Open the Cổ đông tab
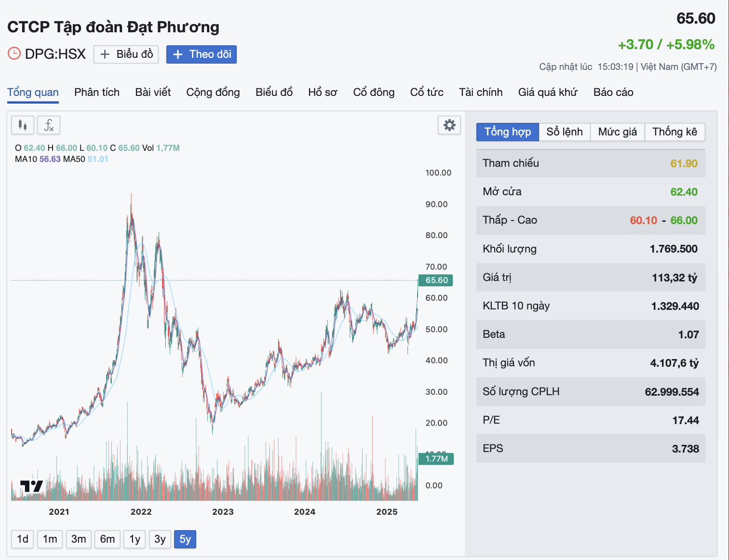The image size is (729, 560). point(374,92)
